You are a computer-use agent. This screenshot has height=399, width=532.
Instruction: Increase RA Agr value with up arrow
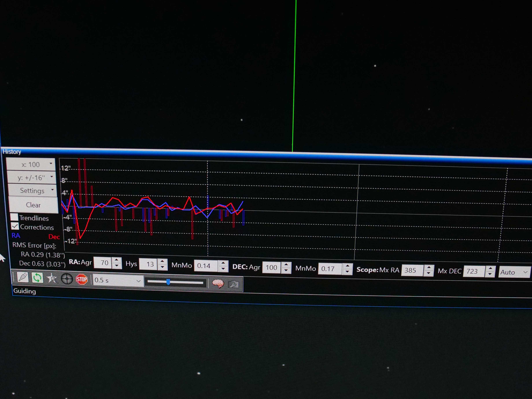(x=117, y=260)
